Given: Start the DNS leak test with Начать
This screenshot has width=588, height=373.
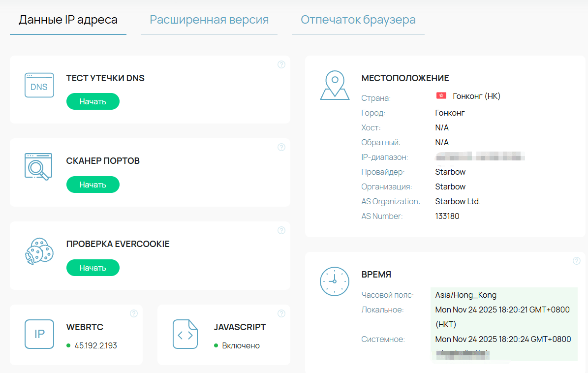Looking at the screenshot, I should pyautogui.click(x=93, y=102).
